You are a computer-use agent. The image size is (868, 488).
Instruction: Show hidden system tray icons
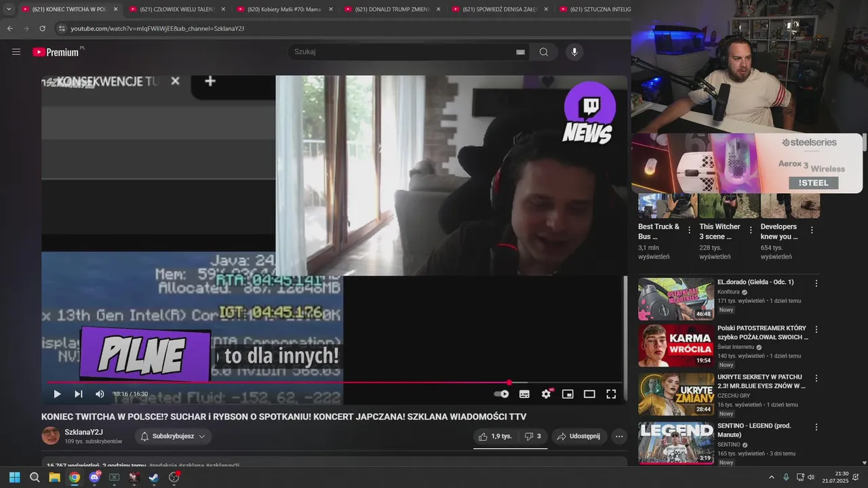[772, 477]
